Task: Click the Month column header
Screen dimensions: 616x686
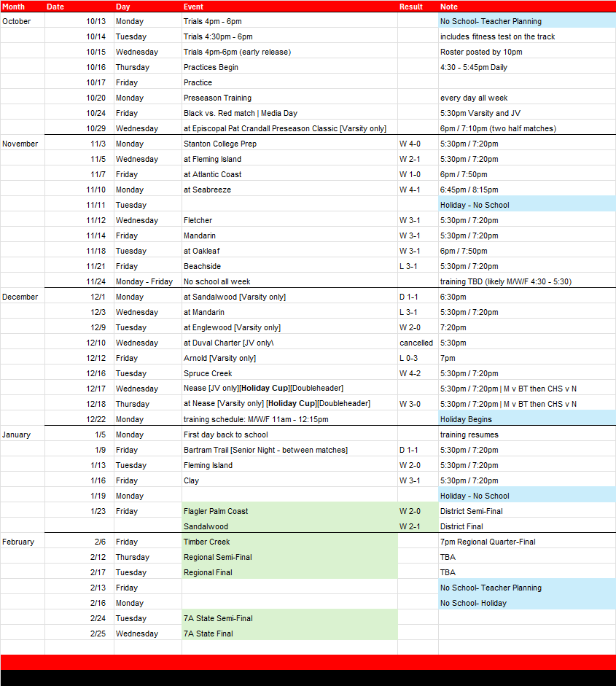Action: [13, 7]
